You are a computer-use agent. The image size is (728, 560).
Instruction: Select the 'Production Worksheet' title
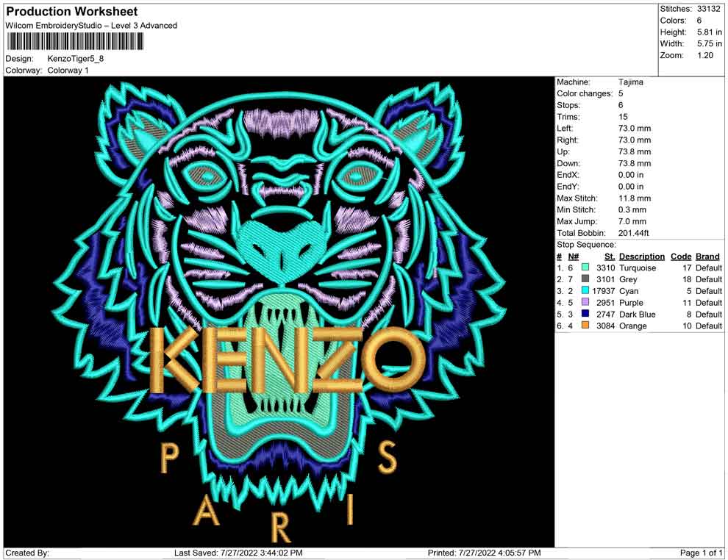[x=72, y=12]
